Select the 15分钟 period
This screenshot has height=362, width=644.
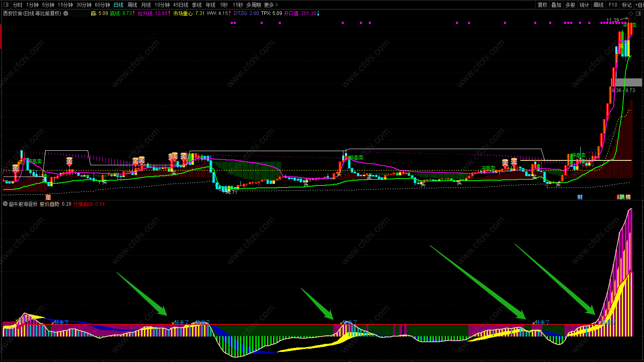[x=65, y=5]
